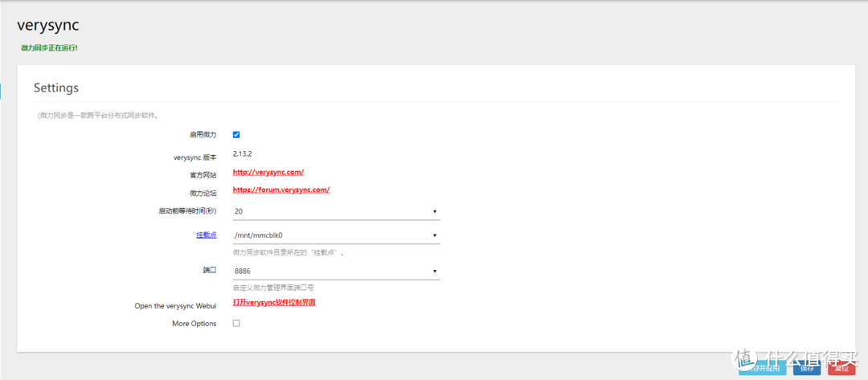This screenshot has height=380, width=868.
Task: Click the 微力论坛 label
Action: [x=203, y=193]
